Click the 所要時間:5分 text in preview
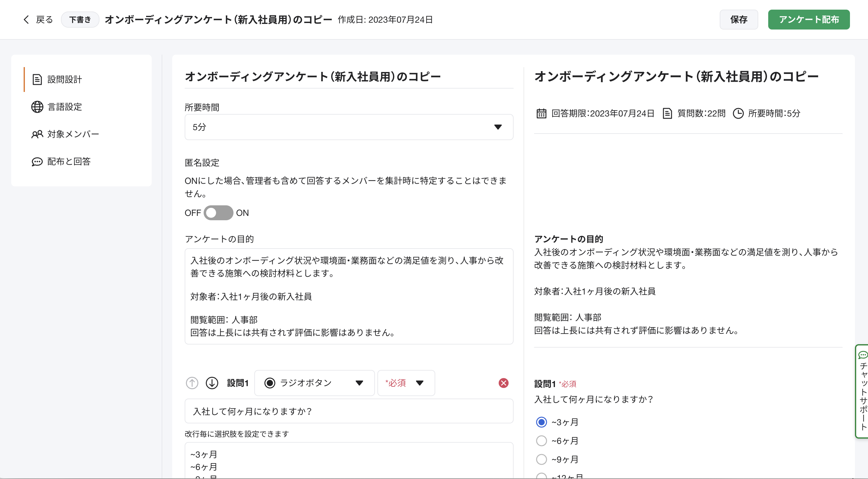 click(774, 113)
